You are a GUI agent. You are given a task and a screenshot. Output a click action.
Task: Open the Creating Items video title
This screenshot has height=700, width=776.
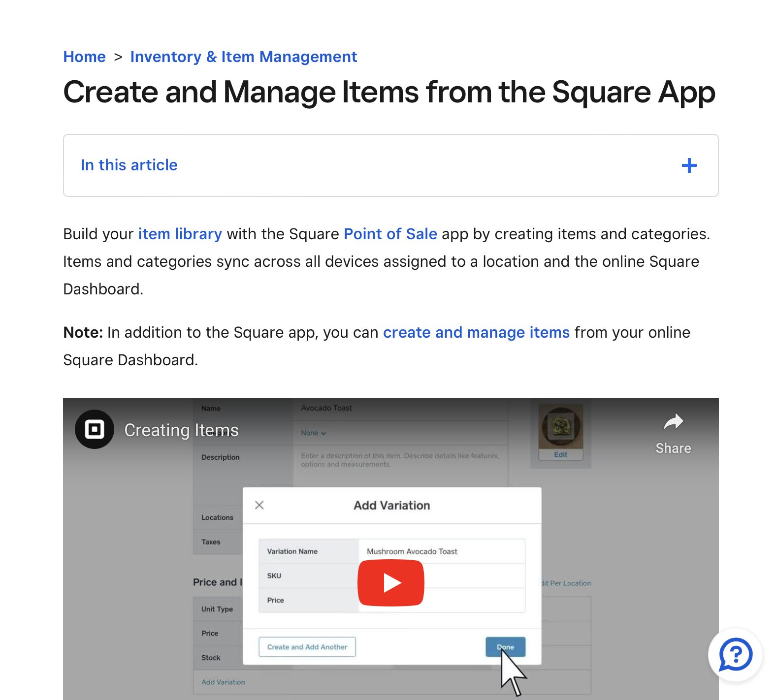181,430
